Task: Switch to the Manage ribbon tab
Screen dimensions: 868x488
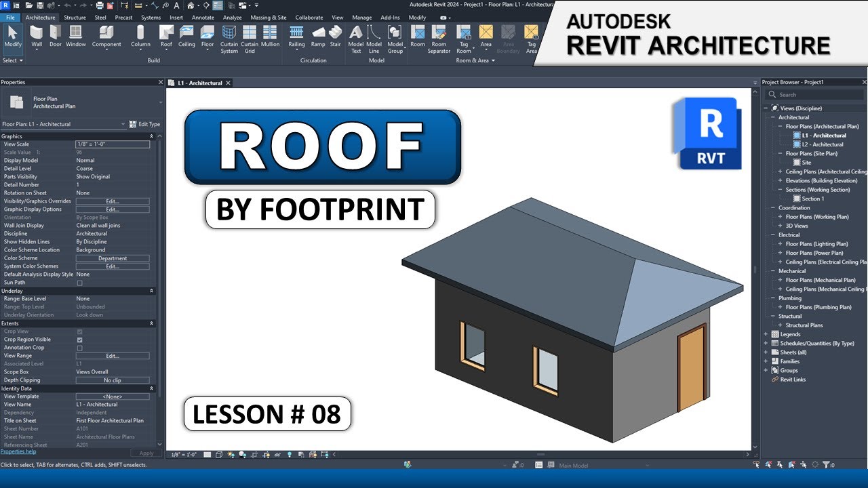Action: [361, 18]
